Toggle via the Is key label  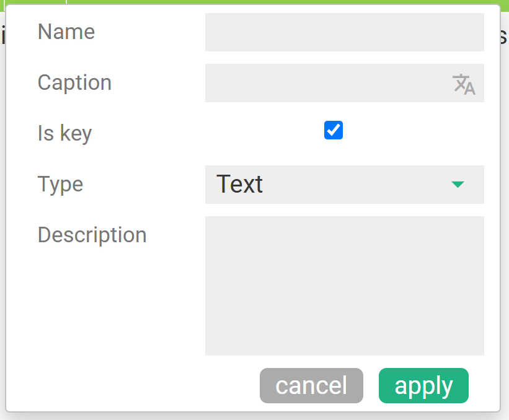point(65,133)
